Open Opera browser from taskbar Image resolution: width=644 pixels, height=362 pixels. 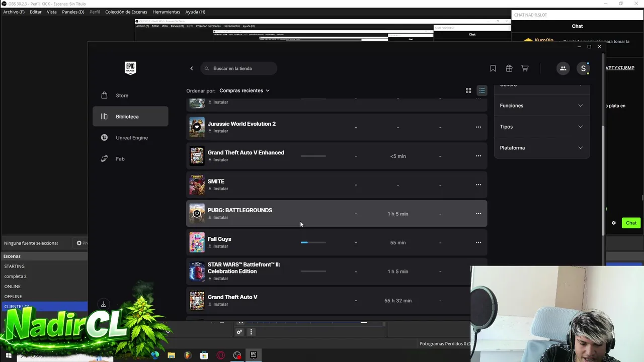pyautogui.click(x=220, y=355)
